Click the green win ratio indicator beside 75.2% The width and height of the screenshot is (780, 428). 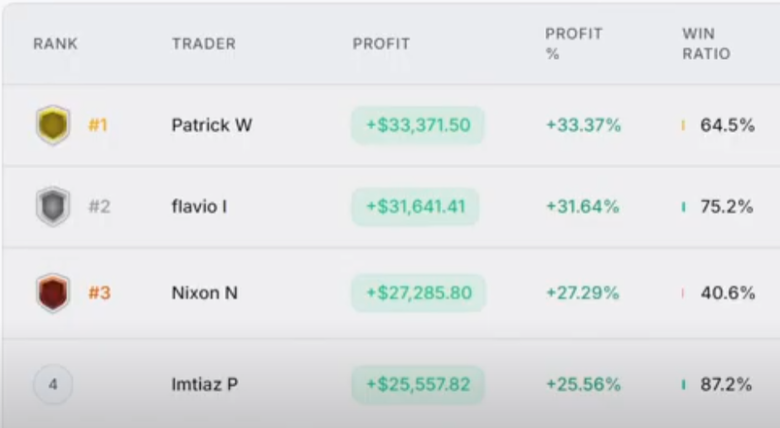pyautogui.click(x=683, y=207)
